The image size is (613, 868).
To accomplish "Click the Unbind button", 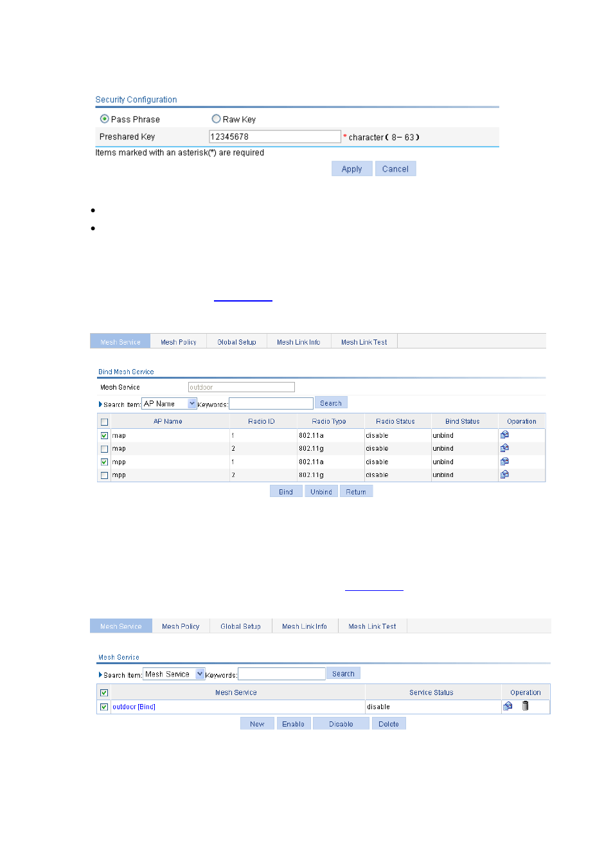I will click(321, 492).
